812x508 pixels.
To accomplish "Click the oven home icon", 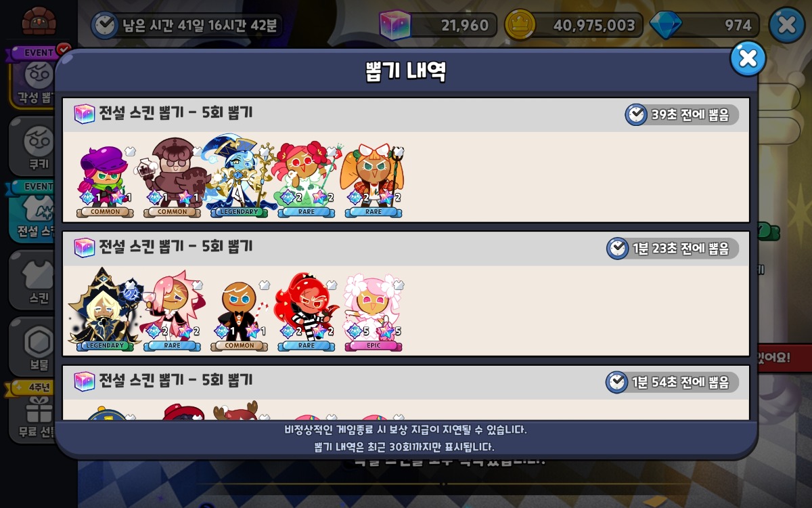I will coord(39,20).
